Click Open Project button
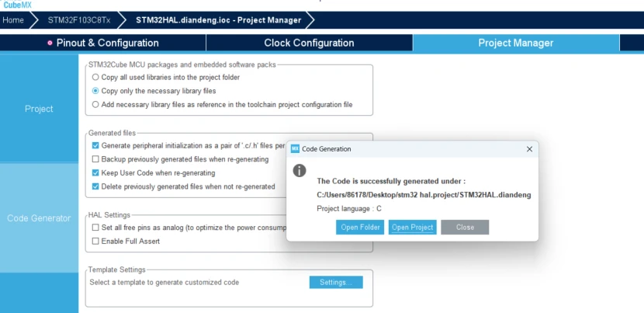 click(412, 227)
